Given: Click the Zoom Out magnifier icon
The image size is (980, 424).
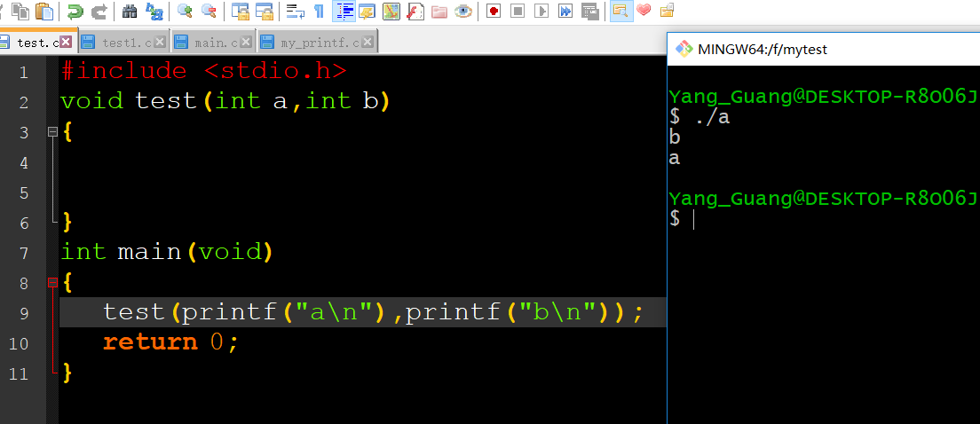Looking at the screenshot, I should tap(209, 11).
